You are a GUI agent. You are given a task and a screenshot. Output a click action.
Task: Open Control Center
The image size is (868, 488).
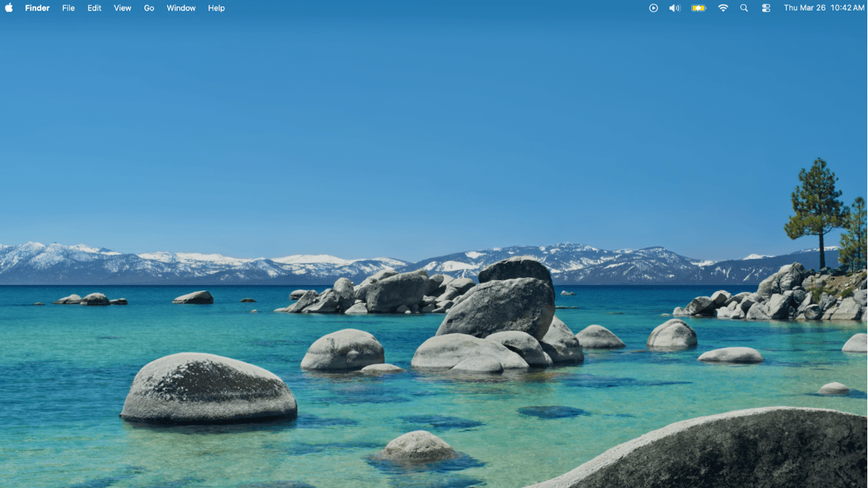point(766,8)
